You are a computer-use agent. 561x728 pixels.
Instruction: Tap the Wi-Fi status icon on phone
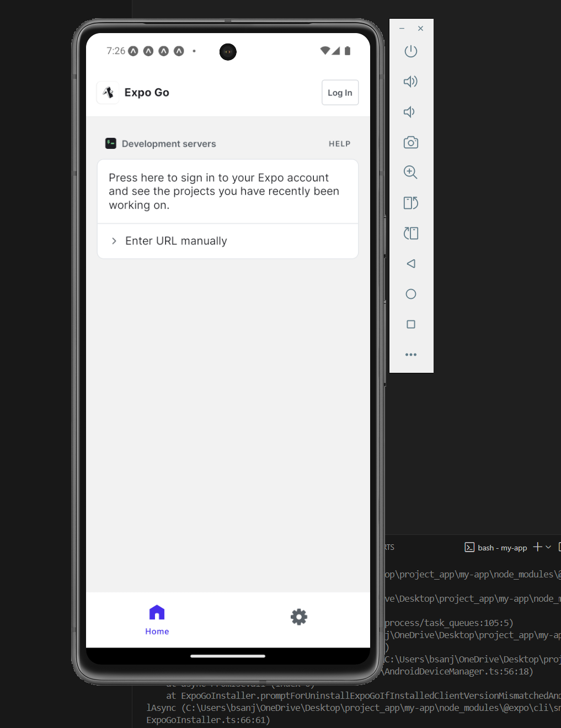(x=325, y=51)
